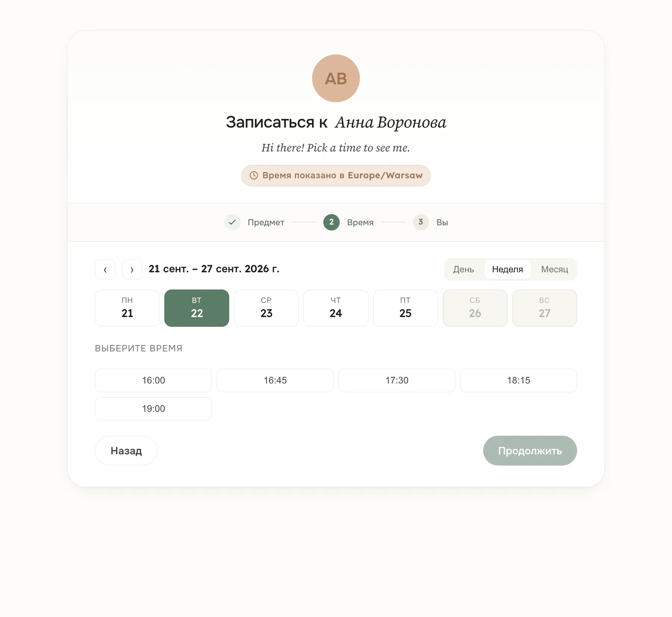
Task: Choose the 16:45 time slot
Action: coord(275,380)
